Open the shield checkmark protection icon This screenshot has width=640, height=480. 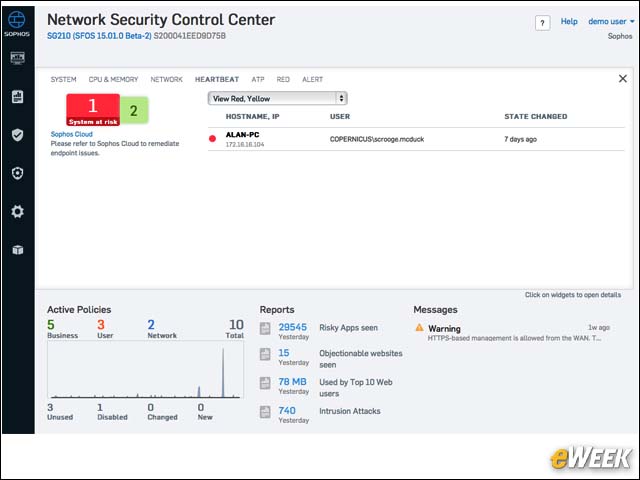[17, 135]
